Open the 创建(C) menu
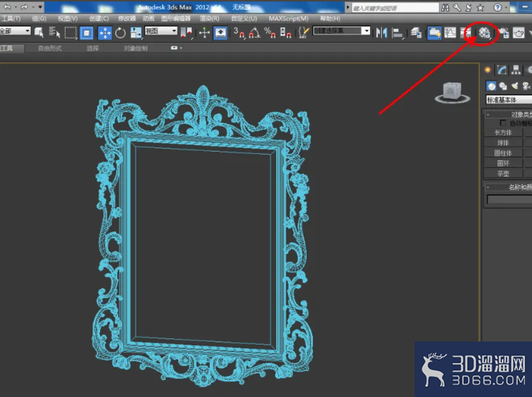The height and width of the screenshot is (397, 532). tap(99, 19)
